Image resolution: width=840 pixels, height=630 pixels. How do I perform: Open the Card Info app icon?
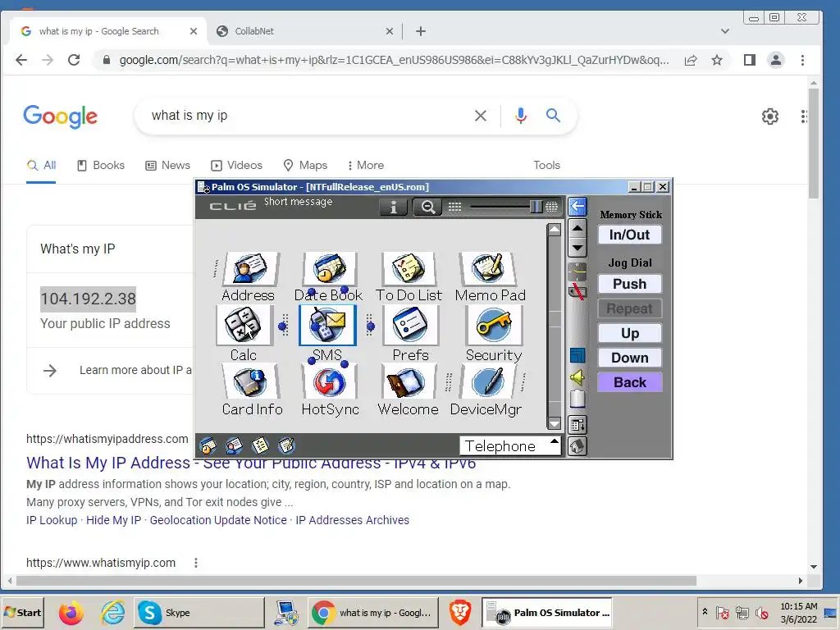[250, 381]
